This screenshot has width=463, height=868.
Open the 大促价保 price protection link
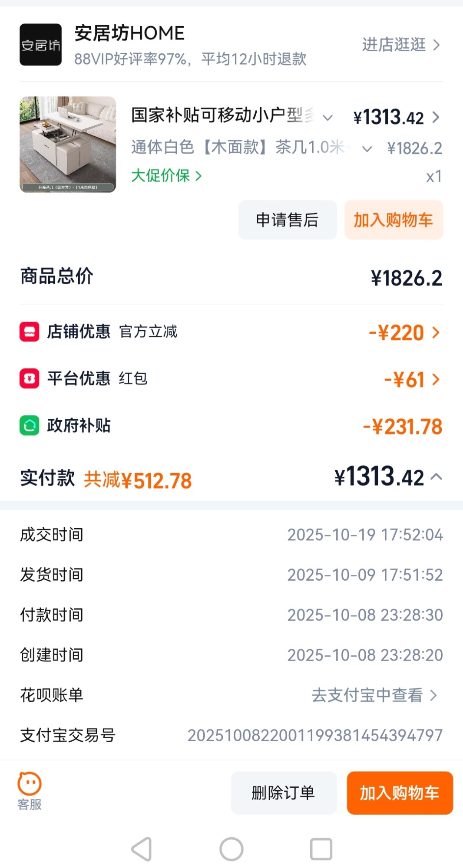coord(167,176)
